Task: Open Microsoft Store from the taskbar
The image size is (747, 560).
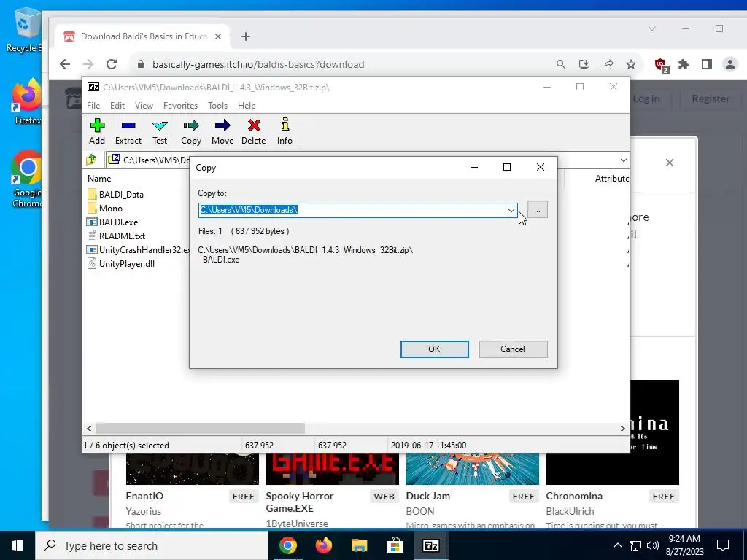Action: point(395,545)
